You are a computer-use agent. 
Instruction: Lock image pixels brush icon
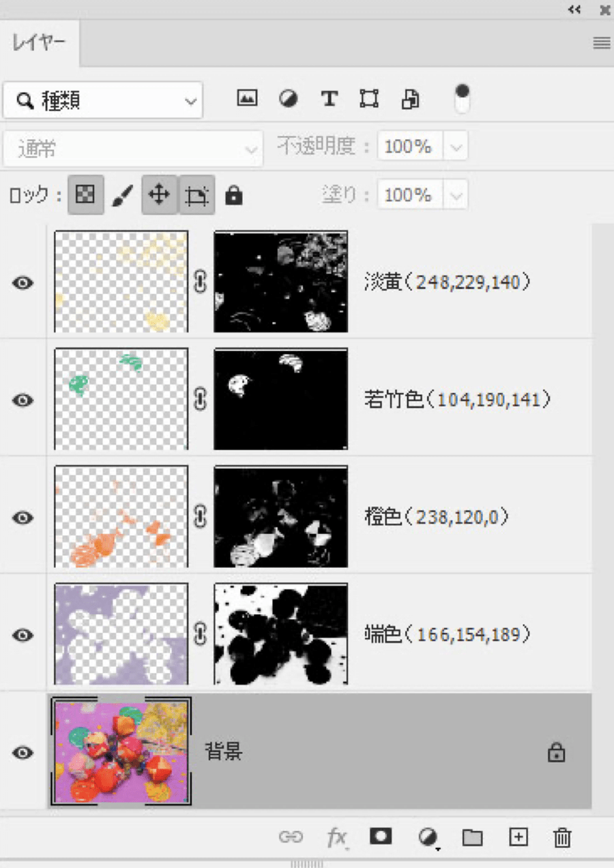click(x=122, y=196)
